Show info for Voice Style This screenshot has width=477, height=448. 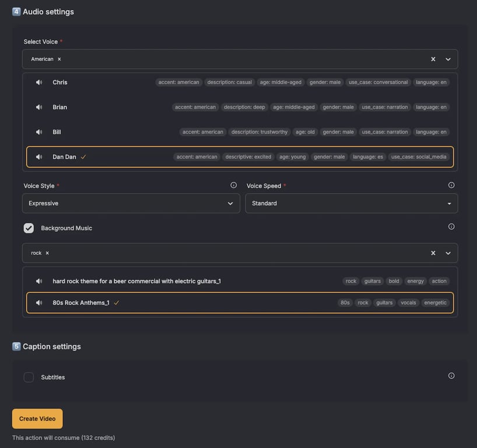click(234, 185)
